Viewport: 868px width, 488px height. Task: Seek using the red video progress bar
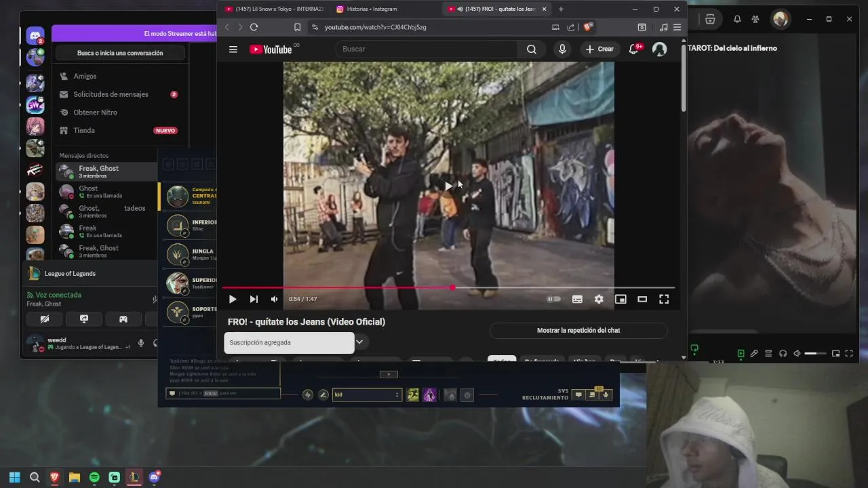point(448,287)
